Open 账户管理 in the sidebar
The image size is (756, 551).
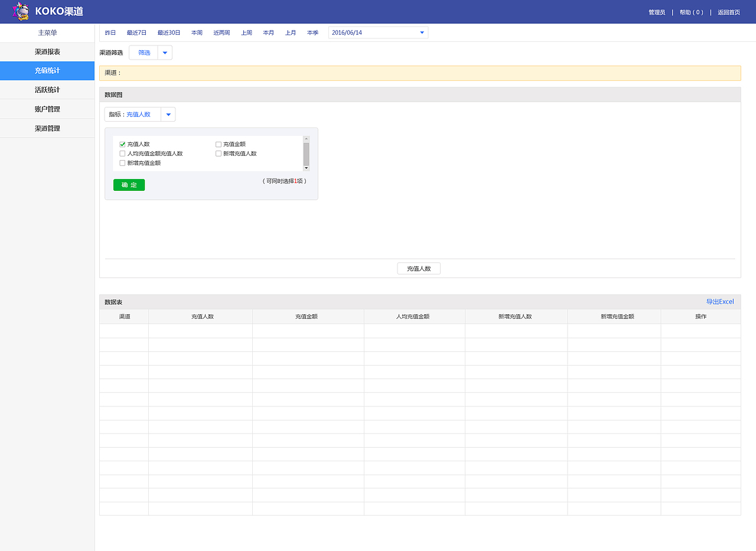(47, 109)
